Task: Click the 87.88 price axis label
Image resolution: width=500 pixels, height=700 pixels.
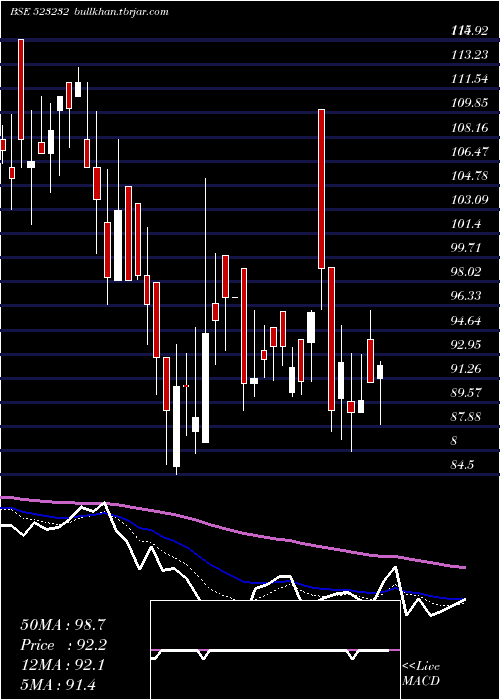Action: (467, 417)
